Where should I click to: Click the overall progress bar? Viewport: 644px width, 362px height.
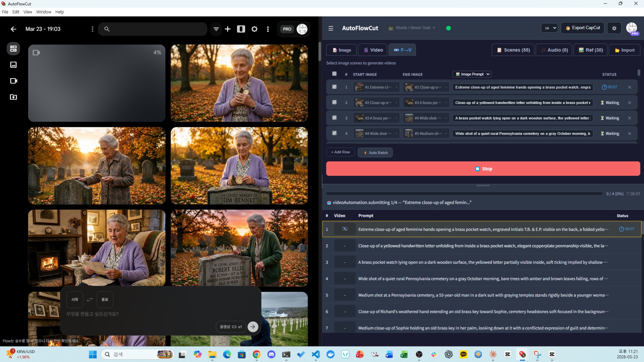pos(464,194)
